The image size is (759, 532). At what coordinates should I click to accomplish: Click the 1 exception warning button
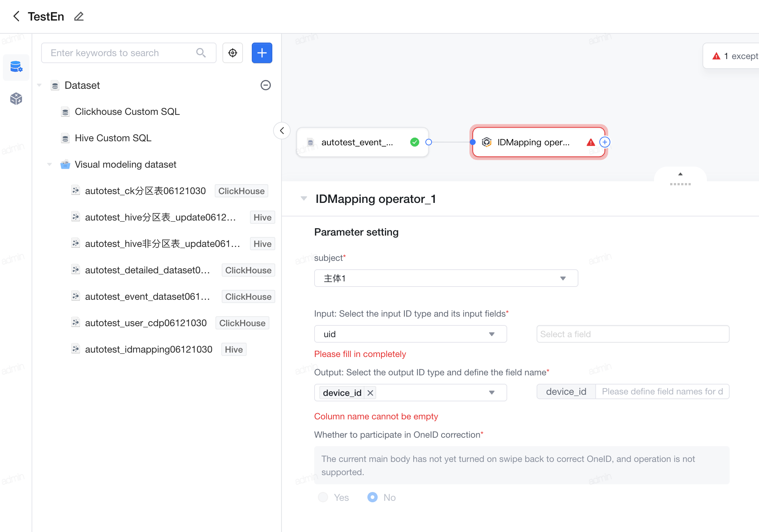731,56
